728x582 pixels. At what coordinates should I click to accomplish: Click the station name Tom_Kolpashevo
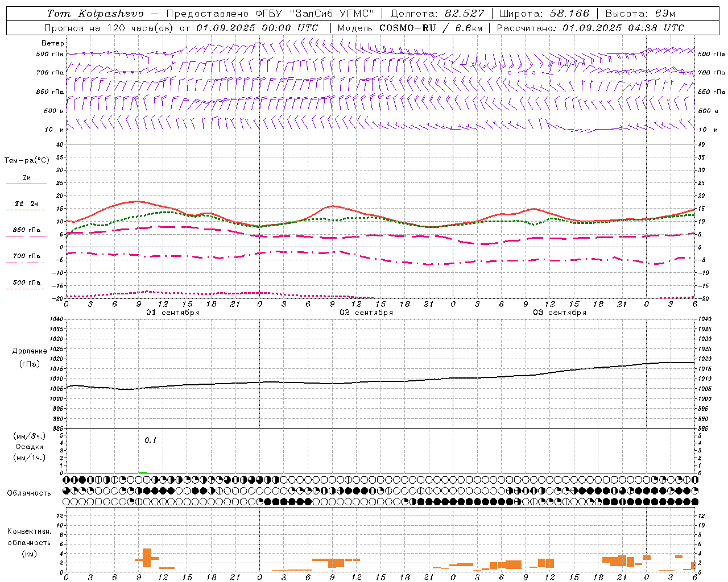[96, 14]
